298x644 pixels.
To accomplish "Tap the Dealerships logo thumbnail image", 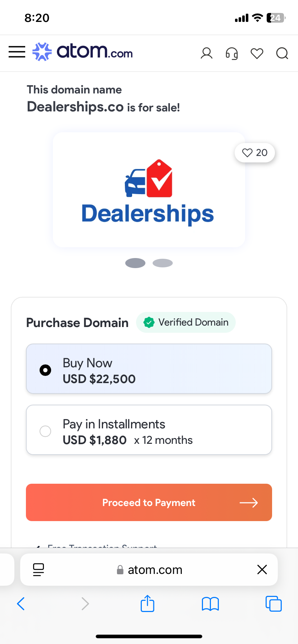I will pyautogui.click(x=149, y=190).
